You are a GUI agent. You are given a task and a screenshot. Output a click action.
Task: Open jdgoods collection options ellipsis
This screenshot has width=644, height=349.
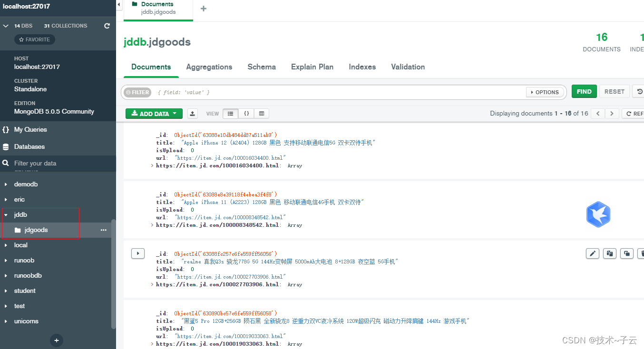point(104,230)
